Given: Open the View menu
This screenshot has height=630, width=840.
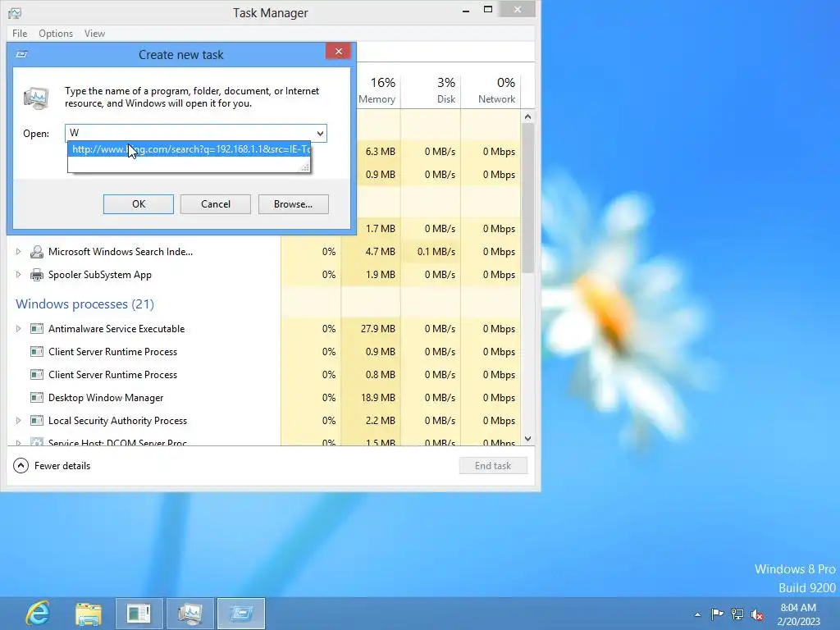Looking at the screenshot, I should pyautogui.click(x=94, y=33).
